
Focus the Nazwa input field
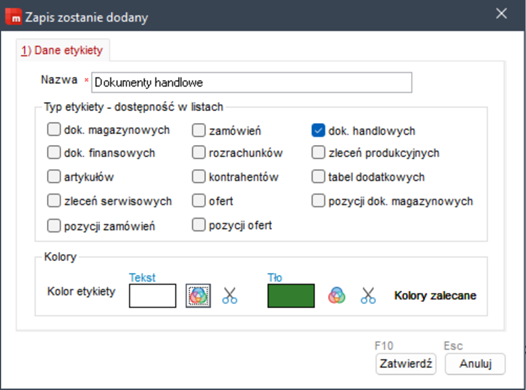coord(252,82)
